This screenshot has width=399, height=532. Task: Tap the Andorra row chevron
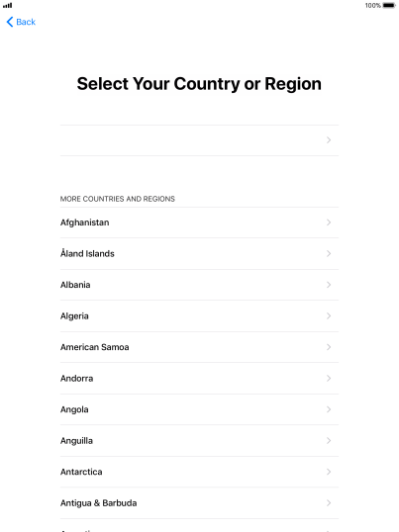pyautogui.click(x=329, y=379)
